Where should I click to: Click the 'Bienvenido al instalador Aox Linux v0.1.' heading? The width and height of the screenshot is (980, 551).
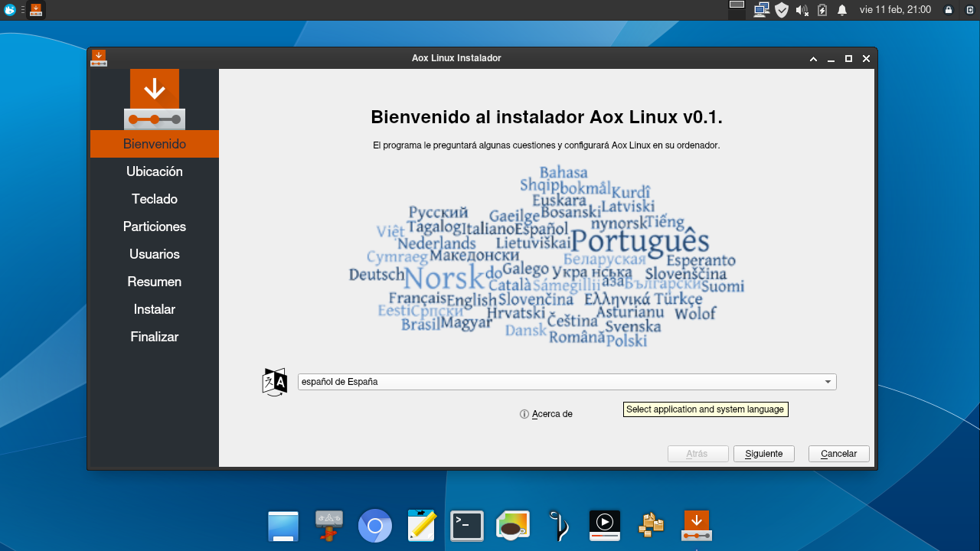click(x=547, y=117)
